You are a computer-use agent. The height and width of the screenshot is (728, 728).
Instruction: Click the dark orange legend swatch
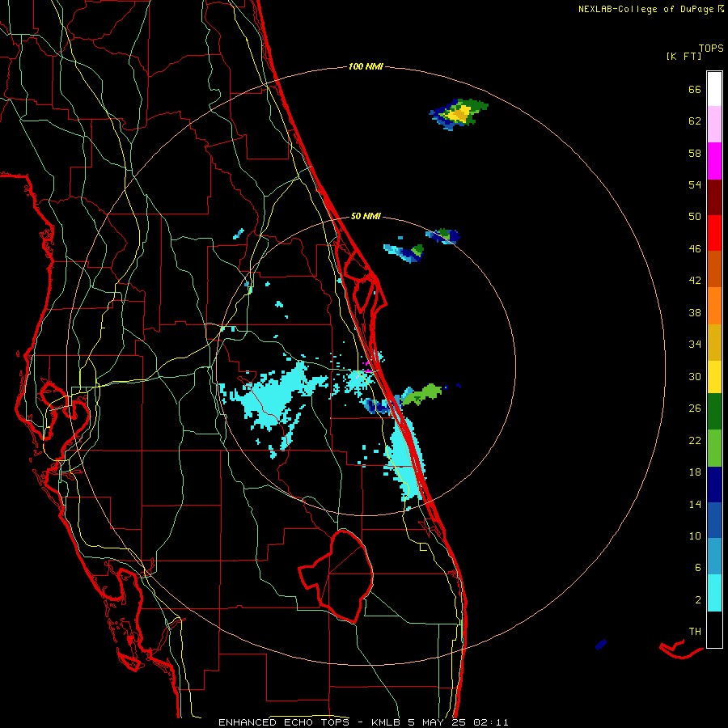tap(714, 269)
